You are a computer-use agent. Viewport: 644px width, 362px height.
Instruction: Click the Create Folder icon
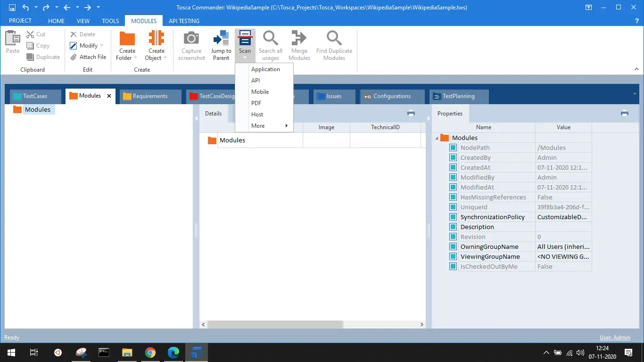(x=127, y=39)
